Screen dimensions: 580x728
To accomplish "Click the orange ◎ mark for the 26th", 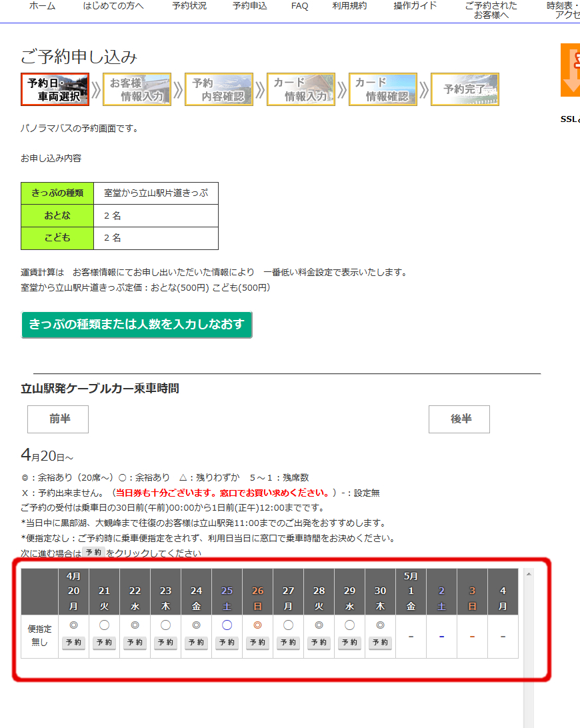I will pyautogui.click(x=258, y=625).
